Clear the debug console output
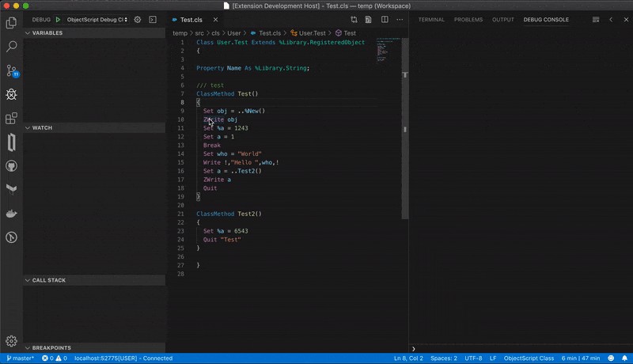This screenshot has height=364, width=633. point(597,19)
